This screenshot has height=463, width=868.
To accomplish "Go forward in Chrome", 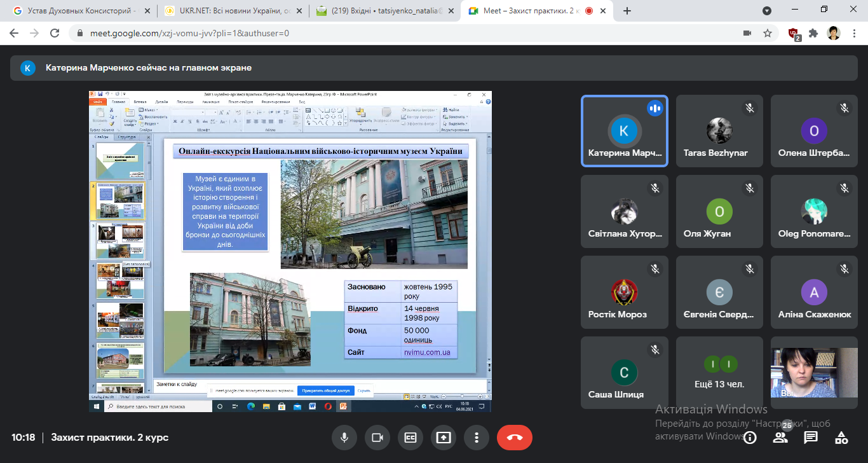I will (35, 33).
